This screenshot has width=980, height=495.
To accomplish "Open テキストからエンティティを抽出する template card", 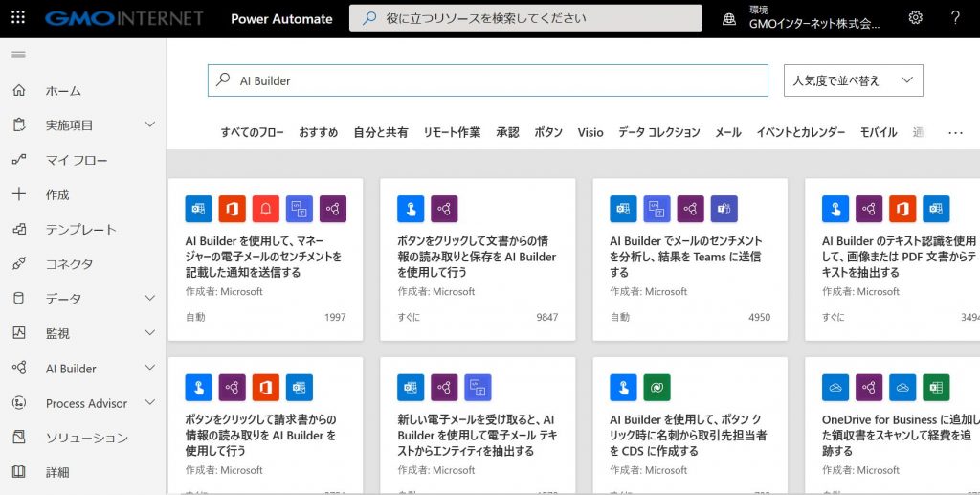I will tap(478, 426).
